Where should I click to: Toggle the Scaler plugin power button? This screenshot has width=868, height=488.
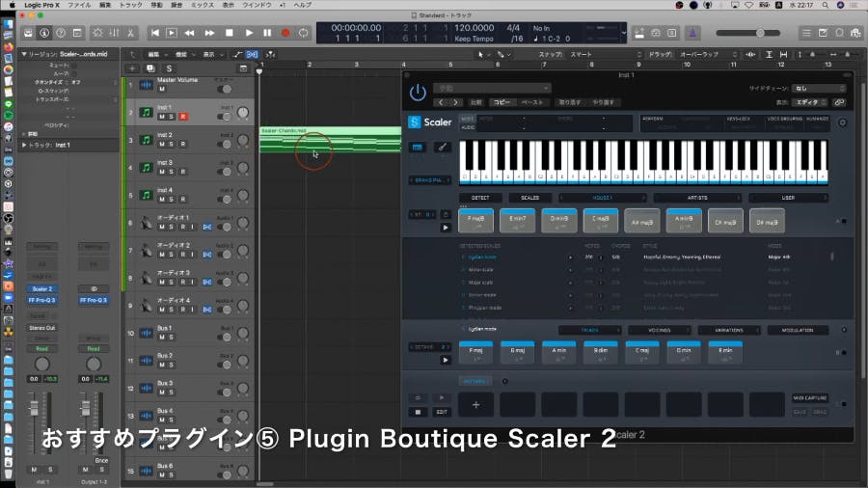tap(418, 93)
